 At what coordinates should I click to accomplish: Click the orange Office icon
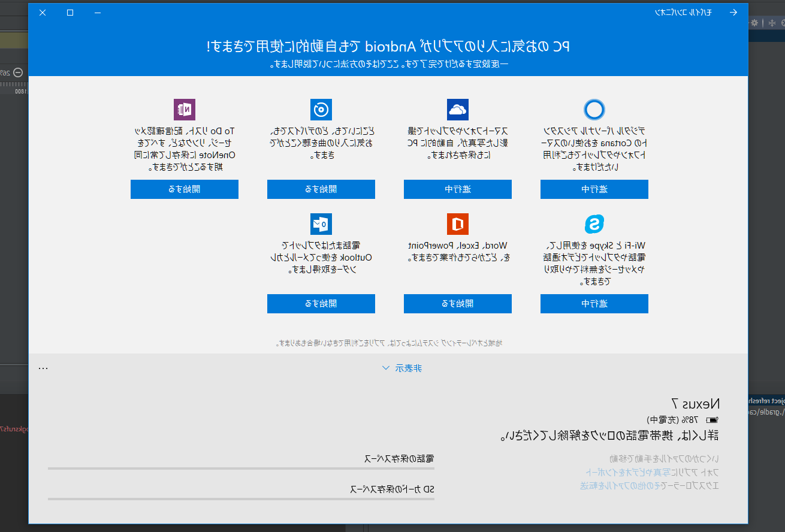458,224
